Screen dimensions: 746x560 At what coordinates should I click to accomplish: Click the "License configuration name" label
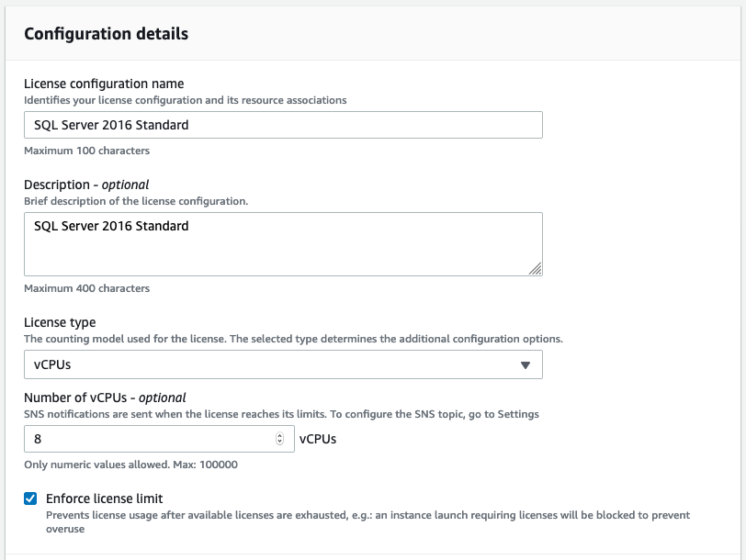coord(104,84)
